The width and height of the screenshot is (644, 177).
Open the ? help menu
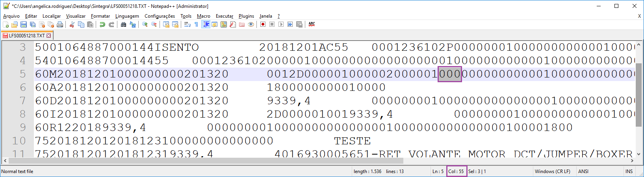(x=279, y=16)
